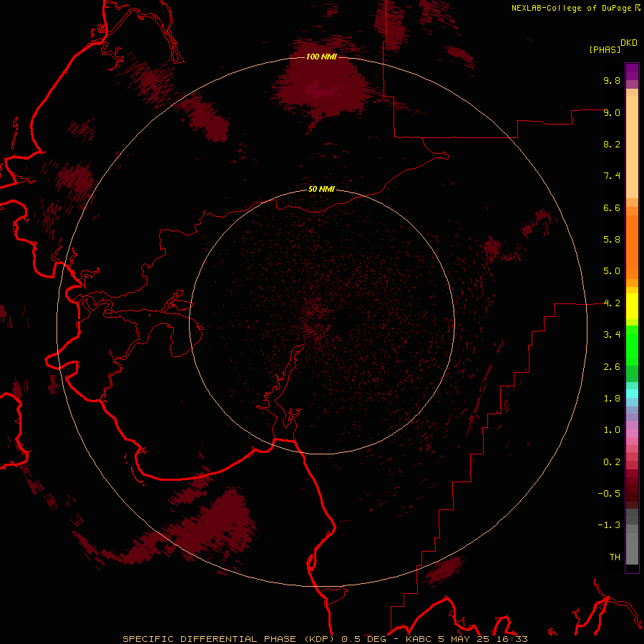Pick the purple top segment of the color bar
The width and height of the screenshot is (644, 644).
point(632,72)
